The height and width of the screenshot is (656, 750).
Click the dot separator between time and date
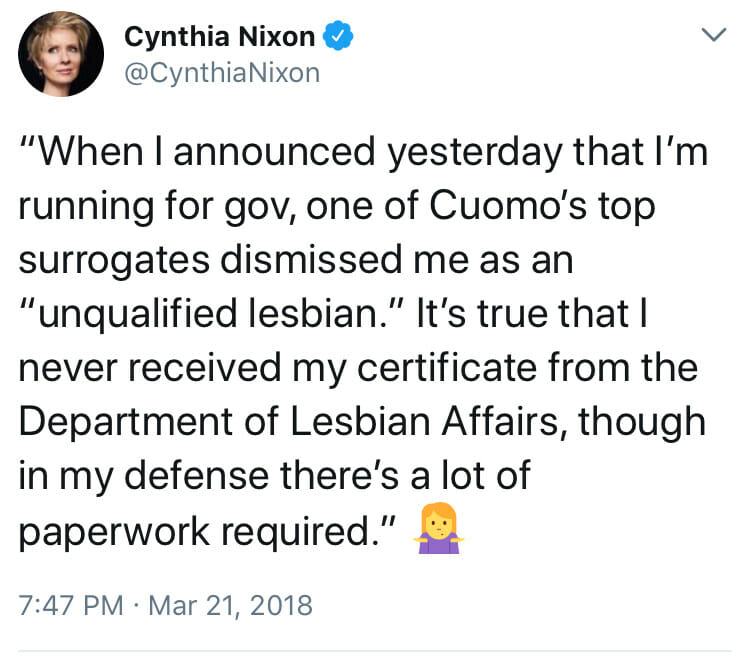136,606
